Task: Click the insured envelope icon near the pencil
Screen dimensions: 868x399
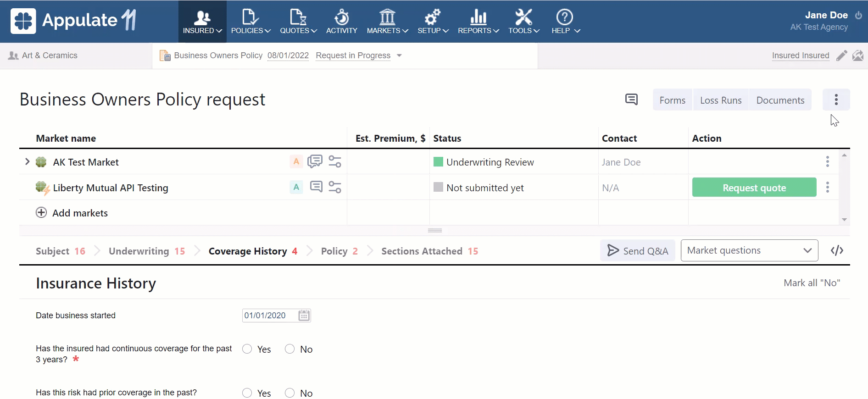Action: [858, 55]
